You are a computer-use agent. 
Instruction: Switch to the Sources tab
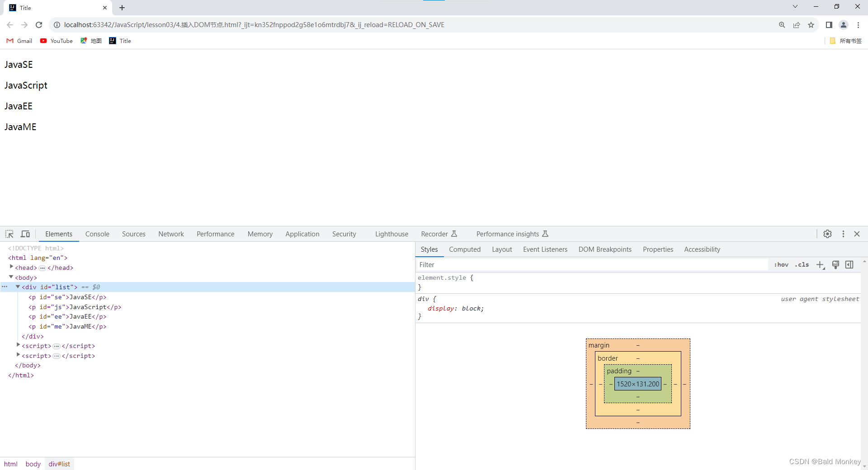134,234
